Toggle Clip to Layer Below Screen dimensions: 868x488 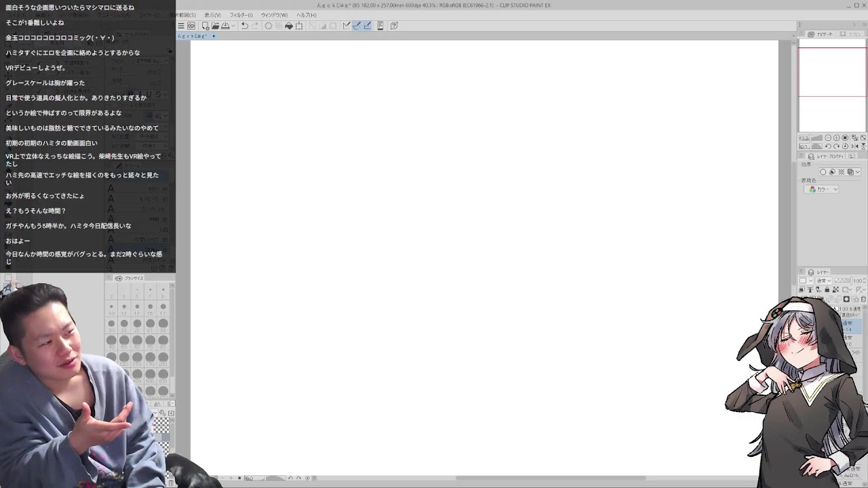point(802,289)
